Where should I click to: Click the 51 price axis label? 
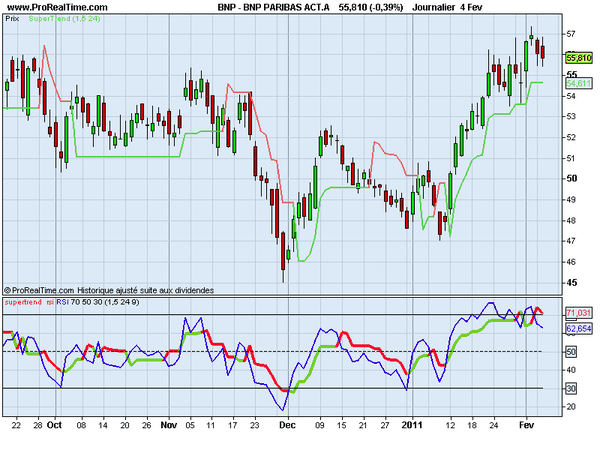point(571,158)
